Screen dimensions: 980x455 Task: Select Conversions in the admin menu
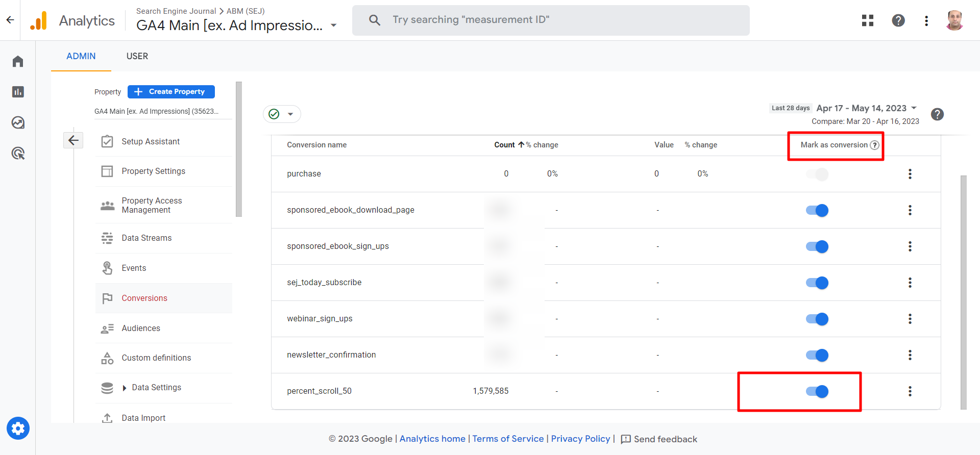[x=164, y=298]
